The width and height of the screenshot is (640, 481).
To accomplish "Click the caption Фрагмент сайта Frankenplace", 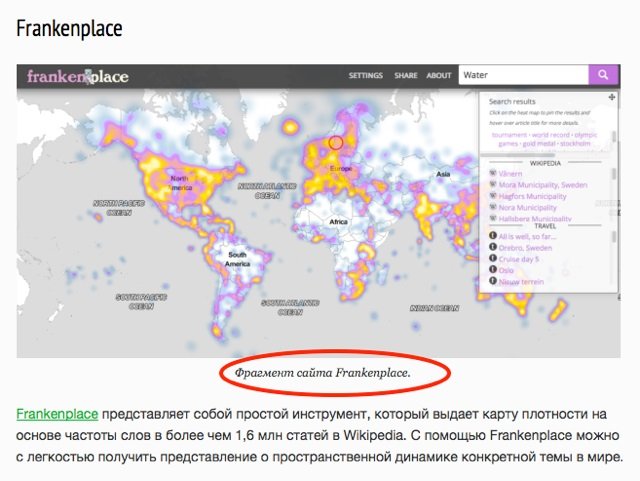I will (322, 372).
